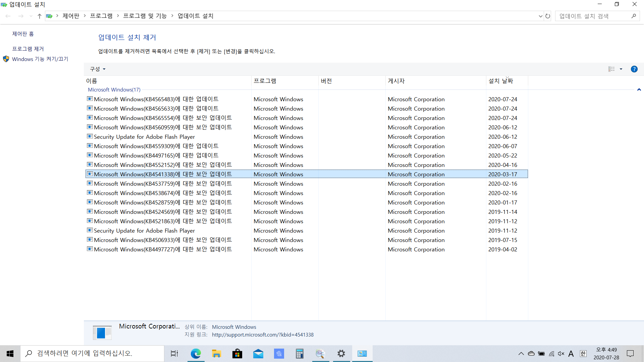This screenshot has width=644, height=362.
Task: Open Windows 기능 켜기/끄기 link
Action: (40, 59)
